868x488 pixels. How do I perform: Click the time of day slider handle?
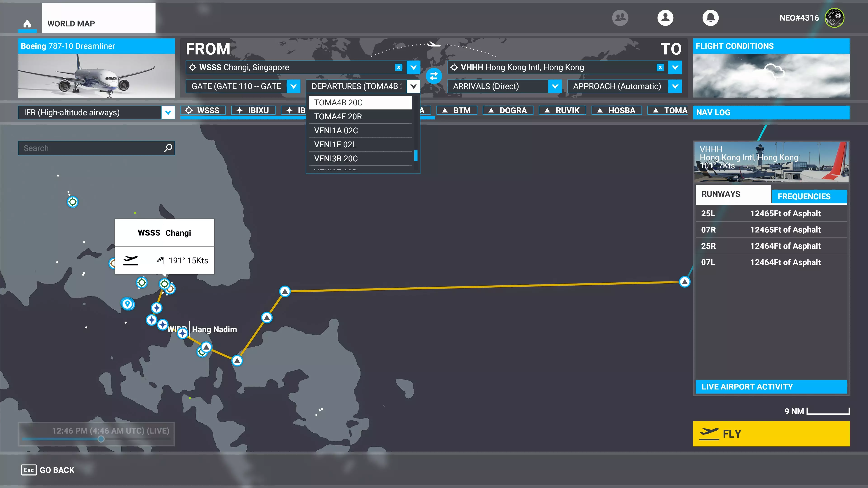(101, 439)
